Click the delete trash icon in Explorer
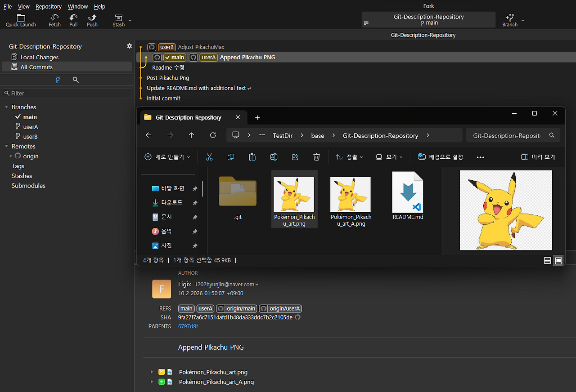This screenshot has width=576, height=392. click(316, 157)
